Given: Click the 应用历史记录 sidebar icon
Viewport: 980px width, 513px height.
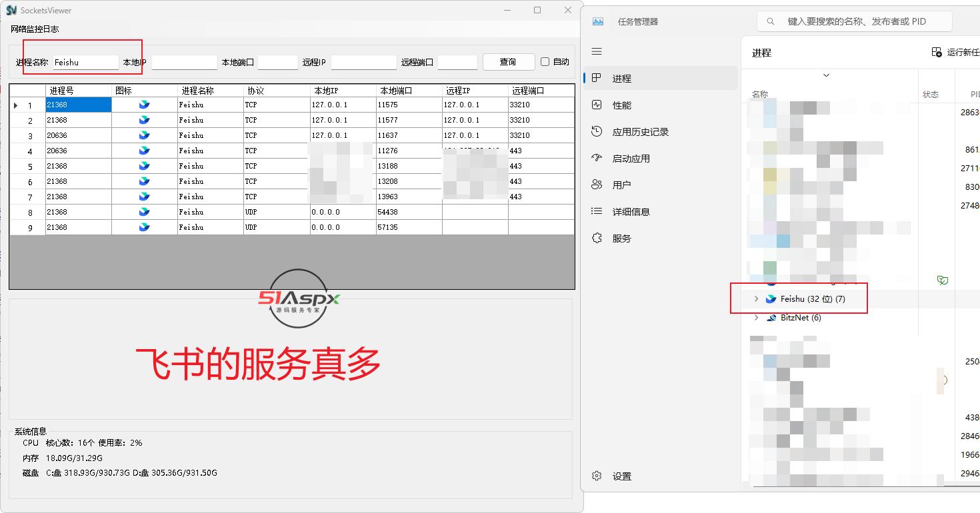Looking at the screenshot, I should click(x=597, y=131).
